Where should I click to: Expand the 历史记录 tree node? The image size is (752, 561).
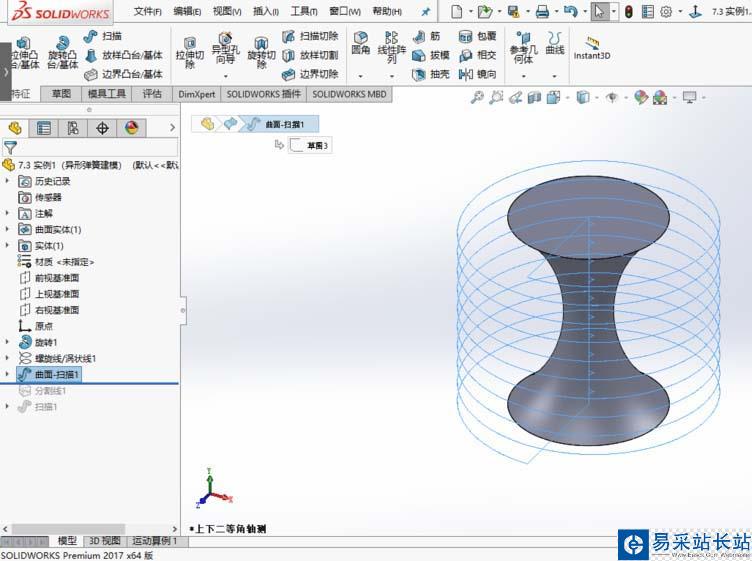[x=7, y=181]
